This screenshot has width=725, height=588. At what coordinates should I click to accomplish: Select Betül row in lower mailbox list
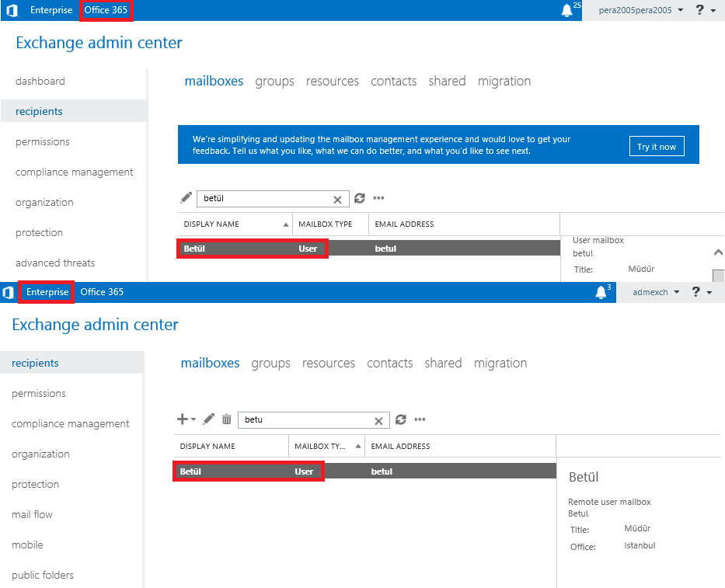[364, 471]
